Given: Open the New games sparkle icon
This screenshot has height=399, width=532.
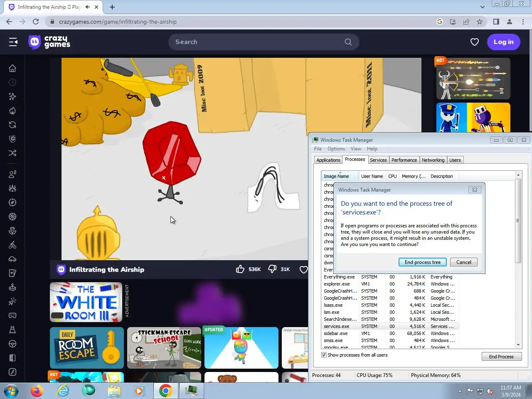Looking at the screenshot, I should 12,96.
